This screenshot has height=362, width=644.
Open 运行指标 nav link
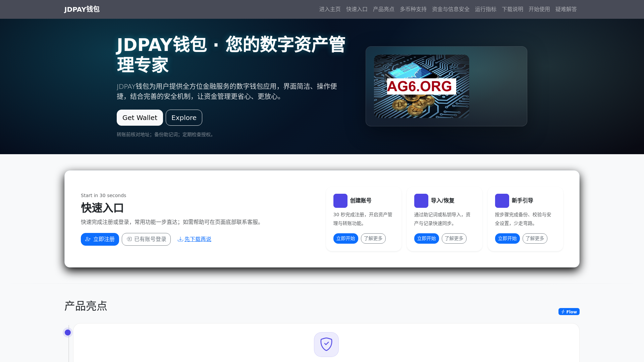(x=486, y=9)
